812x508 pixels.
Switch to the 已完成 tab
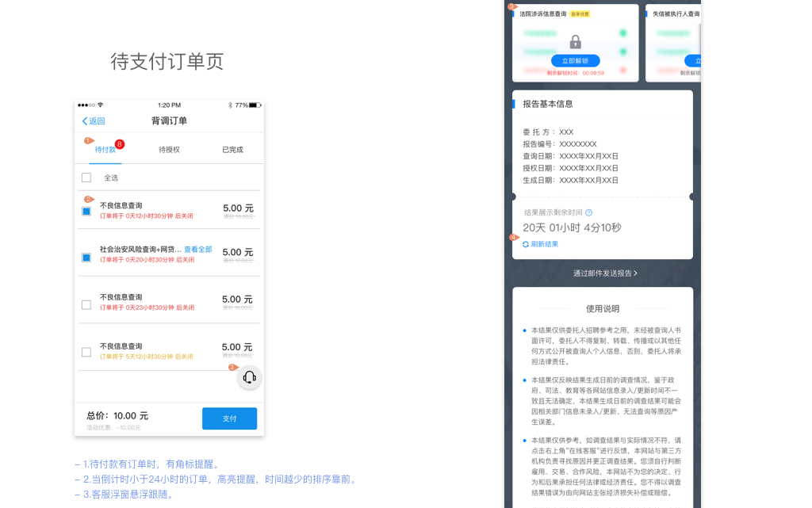coord(232,150)
